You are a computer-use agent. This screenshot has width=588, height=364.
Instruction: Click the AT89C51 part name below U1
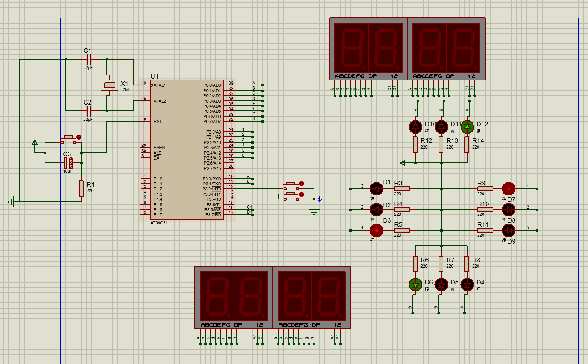(159, 223)
